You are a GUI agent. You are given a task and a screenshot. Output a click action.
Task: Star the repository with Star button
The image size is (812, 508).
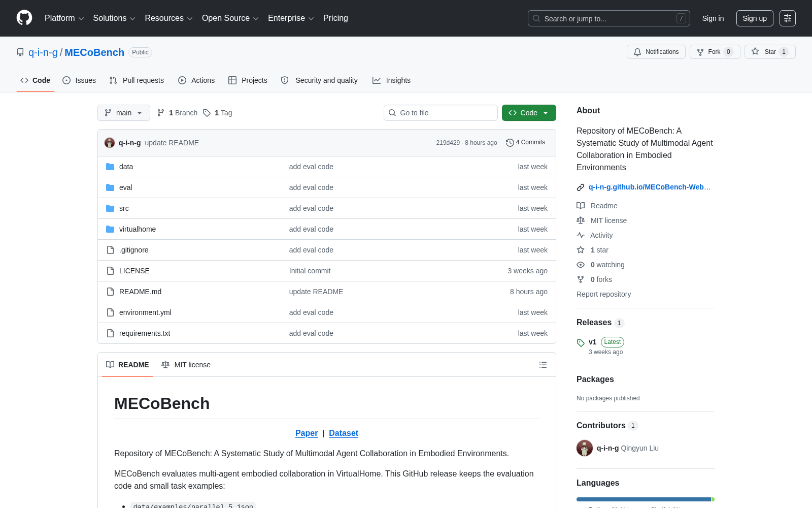pos(770,52)
